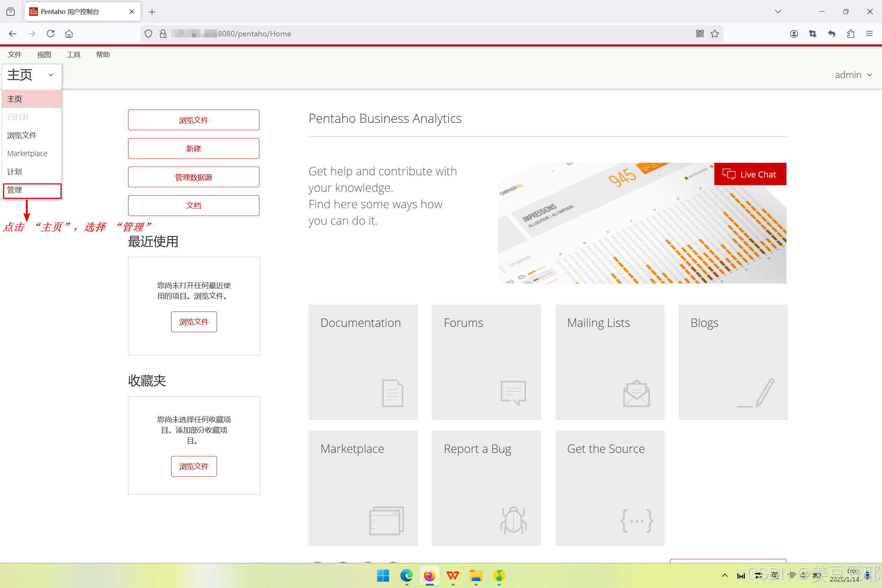Open the Report a Bug tile

(x=486, y=488)
